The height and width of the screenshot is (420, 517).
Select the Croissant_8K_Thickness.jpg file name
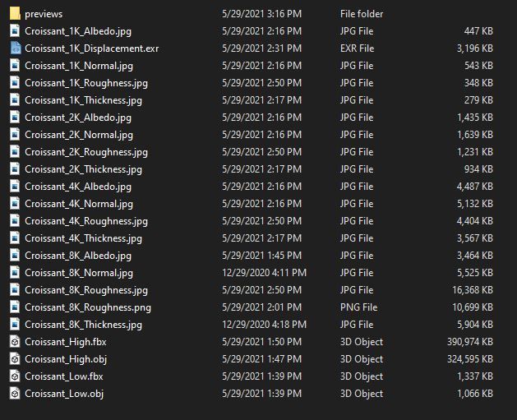coord(83,325)
